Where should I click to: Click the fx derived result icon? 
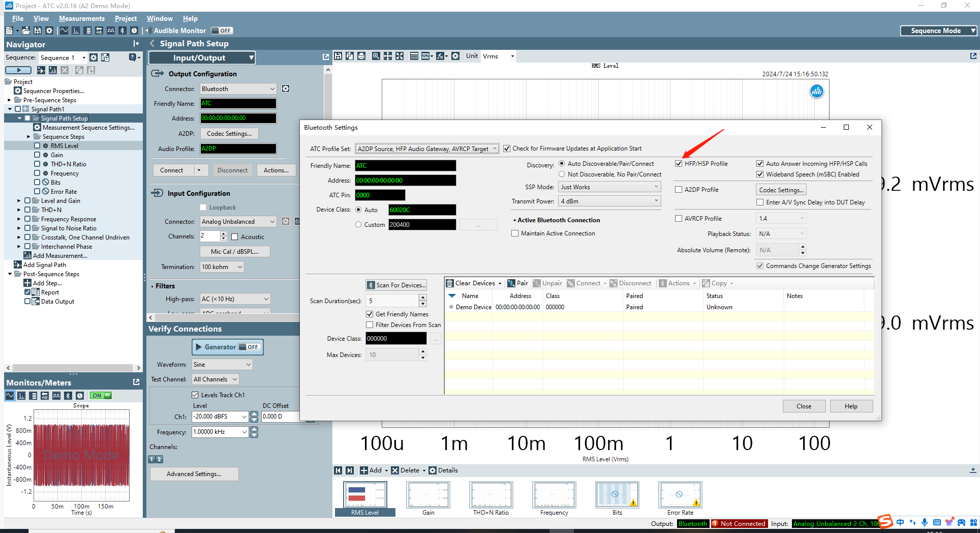click(x=441, y=56)
